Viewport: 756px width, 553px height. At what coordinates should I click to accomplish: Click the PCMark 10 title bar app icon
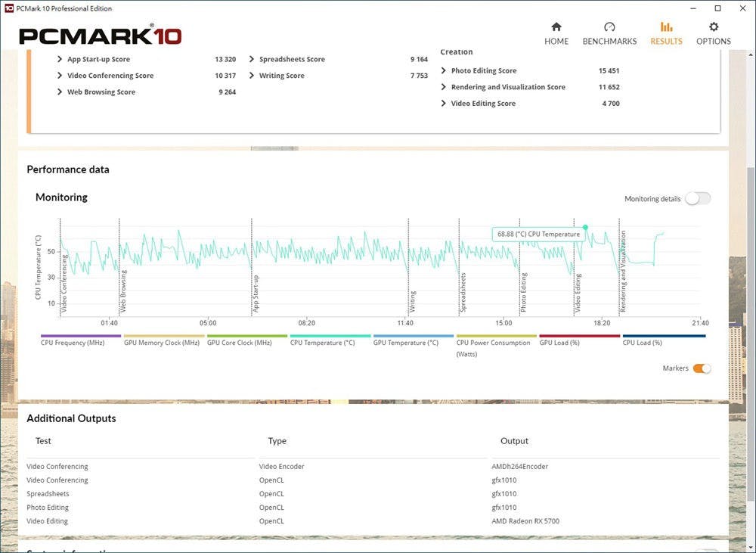point(8,8)
